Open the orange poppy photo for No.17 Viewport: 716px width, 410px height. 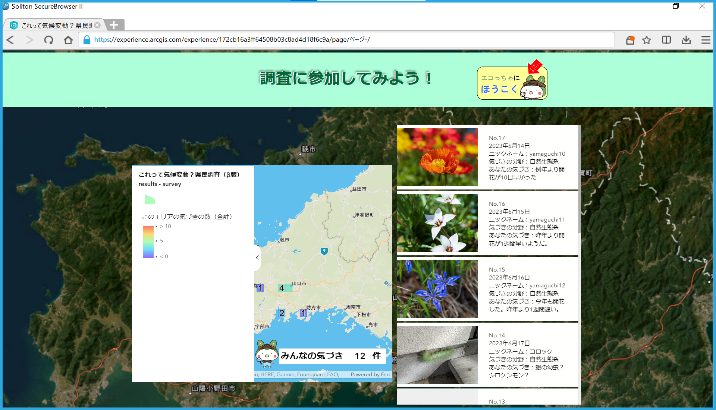(x=437, y=157)
